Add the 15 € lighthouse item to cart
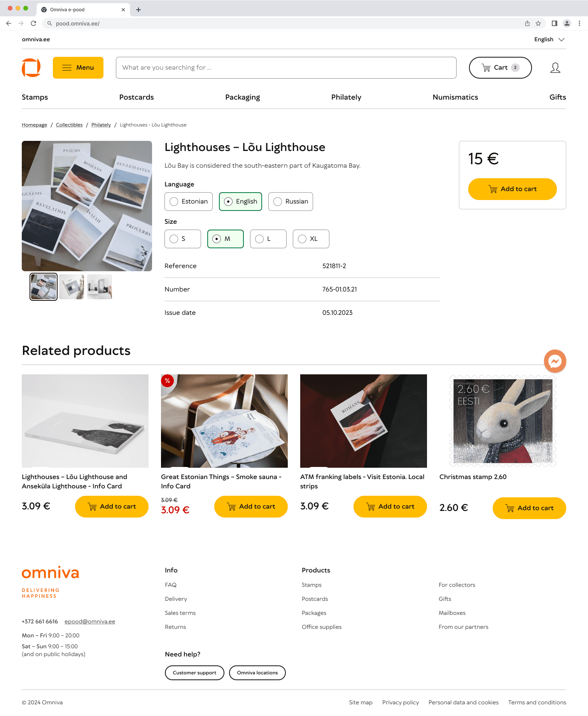 click(513, 189)
